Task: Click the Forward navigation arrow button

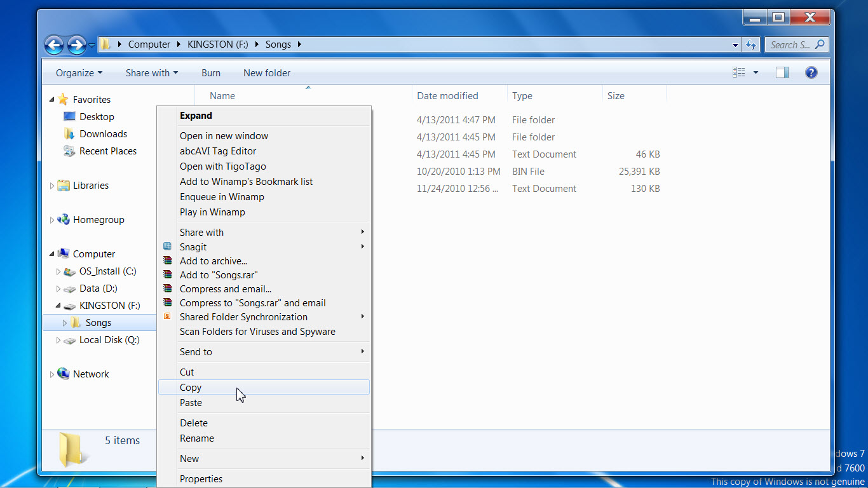Action: click(76, 44)
